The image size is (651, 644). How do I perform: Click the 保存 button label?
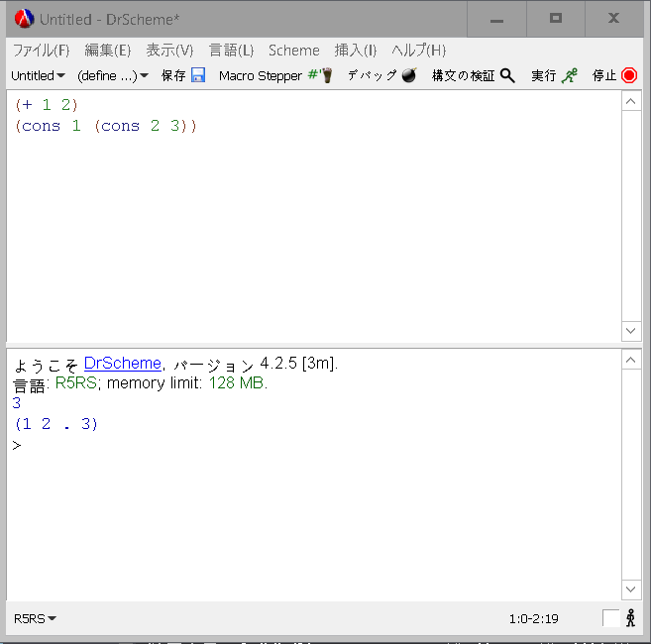click(x=173, y=75)
